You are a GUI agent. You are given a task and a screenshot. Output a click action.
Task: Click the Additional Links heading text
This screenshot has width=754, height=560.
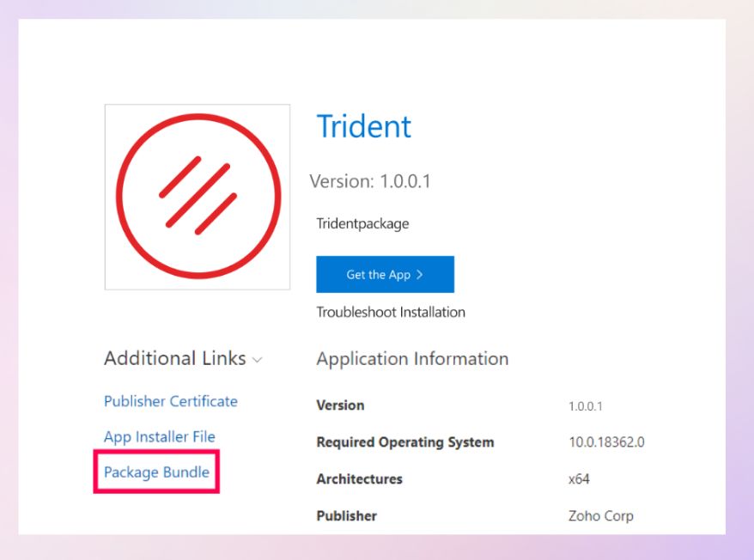[x=175, y=359]
